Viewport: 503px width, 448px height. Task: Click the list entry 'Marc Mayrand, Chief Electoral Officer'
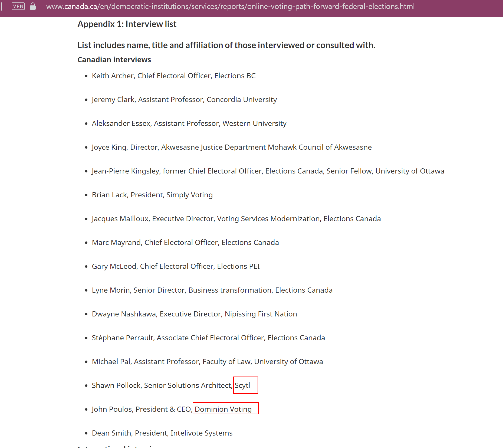click(185, 243)
